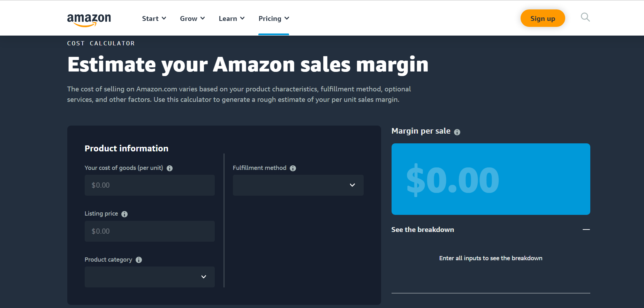The width and height of the screenshot is (644, 308).
Task: Show info icon beside Listing price
Action: [x=124, y=214]
